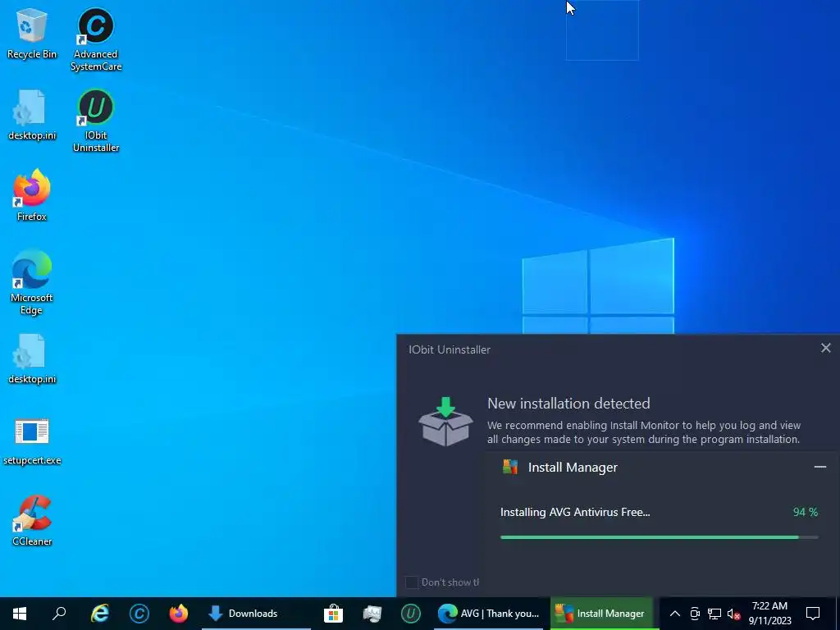Click the New installation detected heading
840x630 pixels.
pos(568,404)
